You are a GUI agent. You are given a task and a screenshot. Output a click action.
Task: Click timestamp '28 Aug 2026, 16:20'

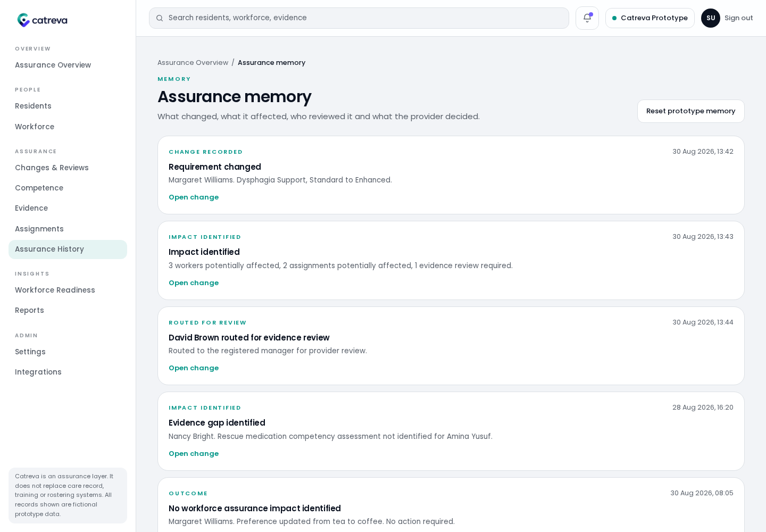[703, 408]
